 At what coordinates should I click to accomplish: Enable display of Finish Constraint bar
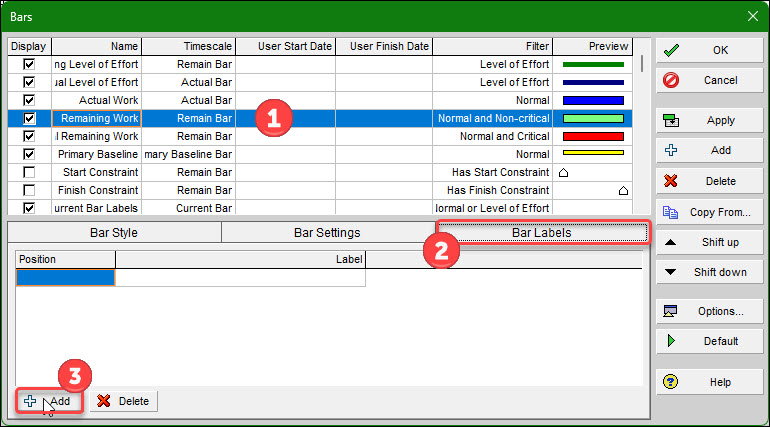[29, 190]
